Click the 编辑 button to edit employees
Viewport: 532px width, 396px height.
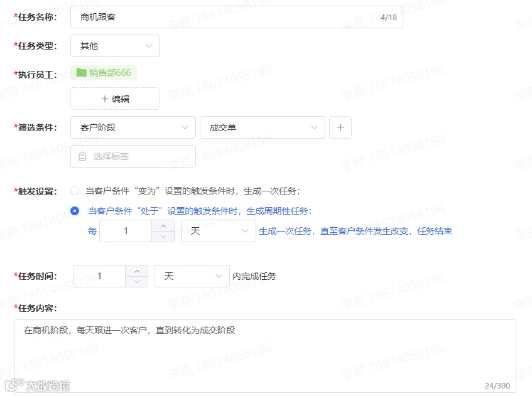point(114,99)
